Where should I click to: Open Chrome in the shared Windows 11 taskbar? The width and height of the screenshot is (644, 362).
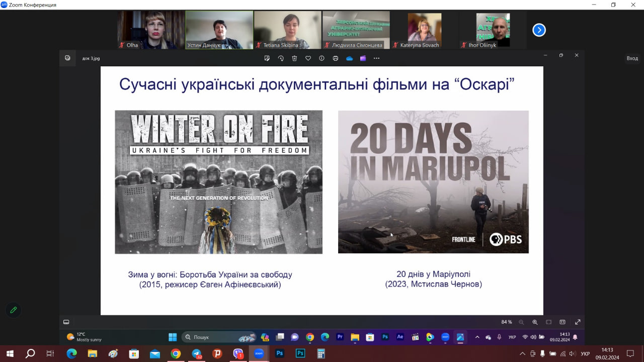tap(310, 337)
